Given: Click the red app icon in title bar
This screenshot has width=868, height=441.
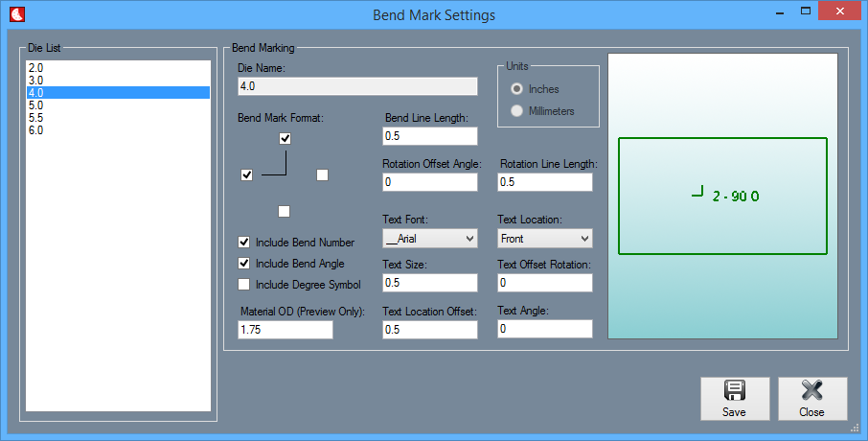Looking at the screenshot, I should (x=17, y=14).
